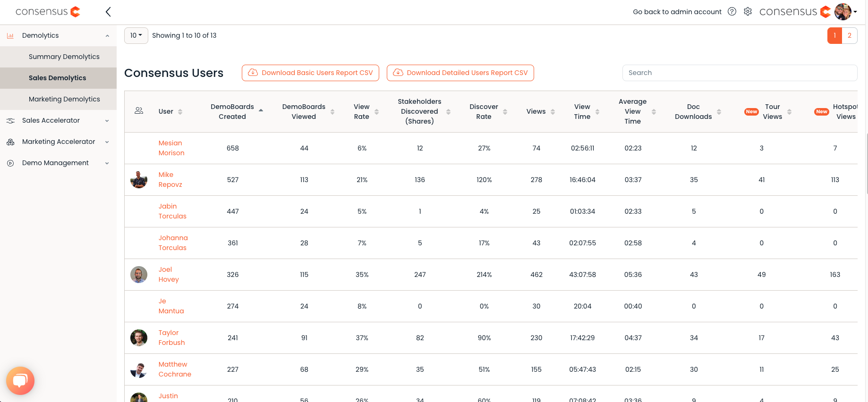The height and width of the screenshot is (402, 868).
Task: Open the settings gear icon
Action: [x=748, y=12]
